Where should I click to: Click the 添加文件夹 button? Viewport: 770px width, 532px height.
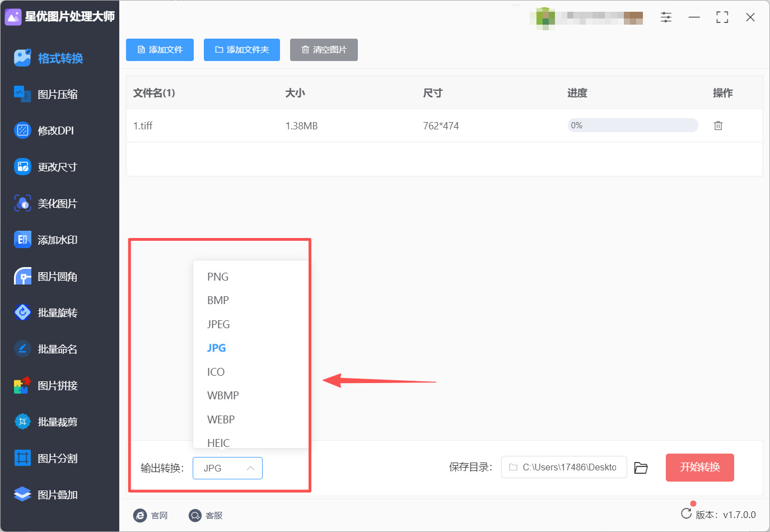tap(242, 50)
